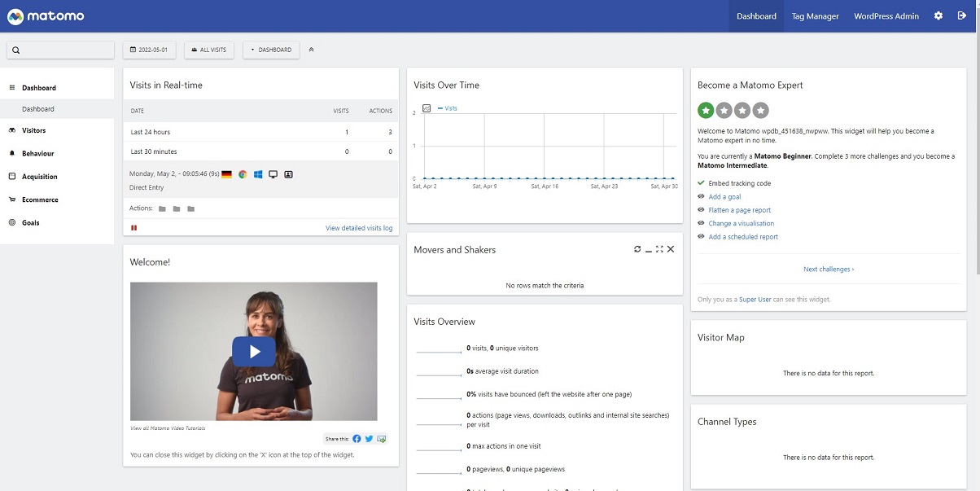Screen dimensions: 980x491
Task: Click the Matomo logo in the header
Action: [46, 16]
